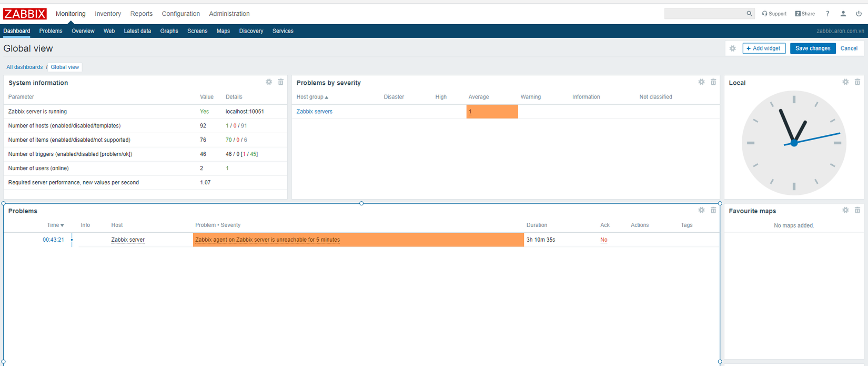The width and height of the screenshot is (868, 366).
Task: Click the search magnifier icon
Action: [x=749, y=14]
